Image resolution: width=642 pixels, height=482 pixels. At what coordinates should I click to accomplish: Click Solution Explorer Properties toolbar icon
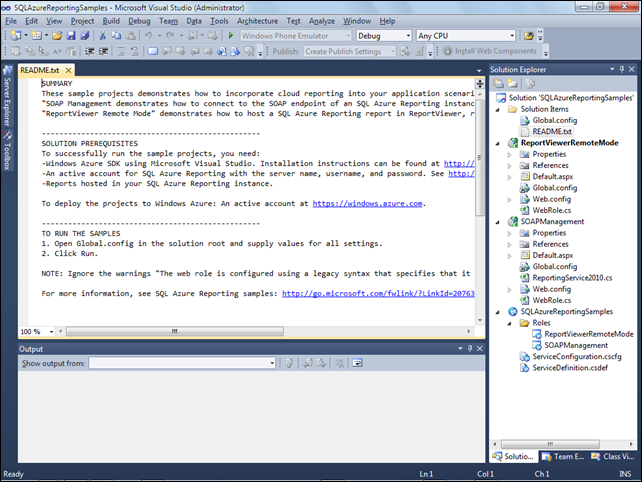pyautogui.click(x=499, y=84)
